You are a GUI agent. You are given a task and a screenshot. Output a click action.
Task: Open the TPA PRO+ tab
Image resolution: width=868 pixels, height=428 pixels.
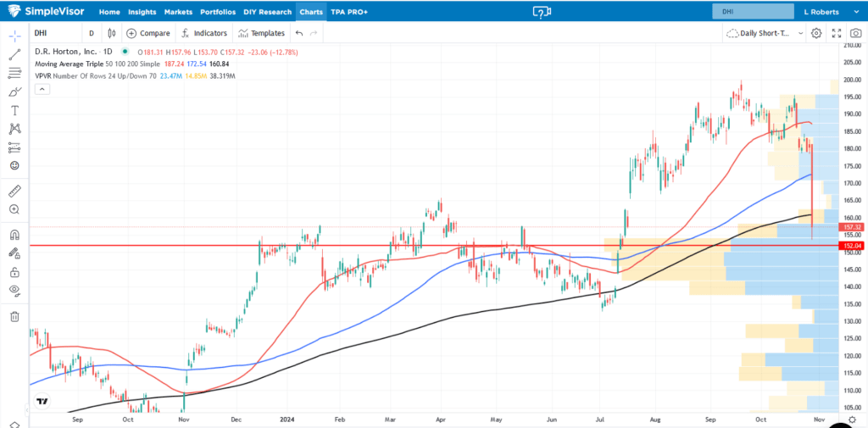tap(348, 12)
